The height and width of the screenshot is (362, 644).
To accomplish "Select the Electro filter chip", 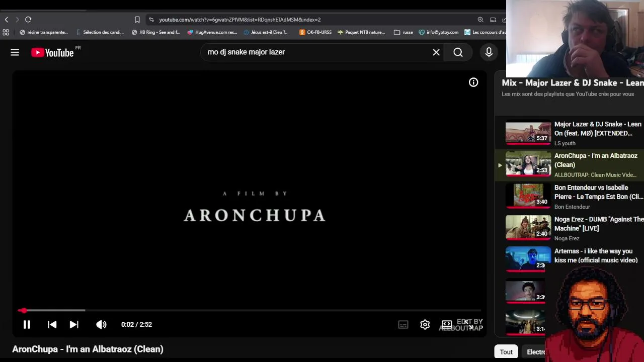I will point(535,352).
